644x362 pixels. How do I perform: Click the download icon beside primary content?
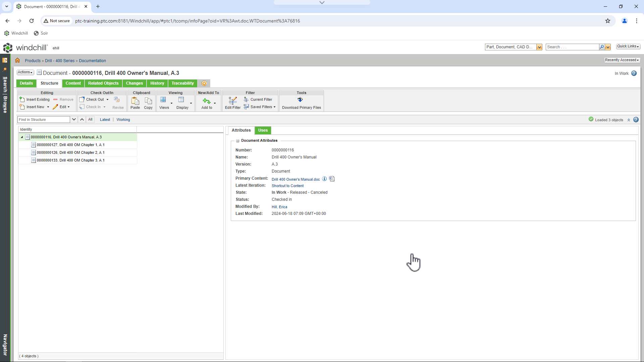point(332,179)
